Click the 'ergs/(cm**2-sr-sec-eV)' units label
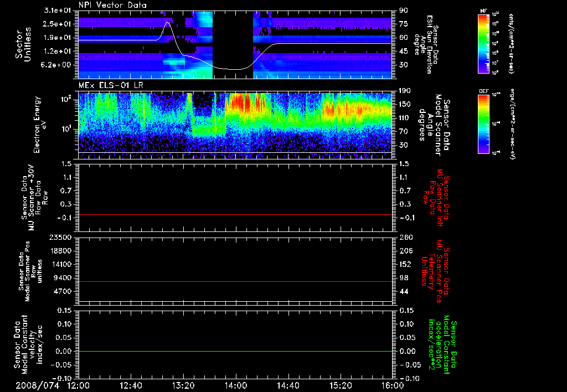Screen dimensions: 567x392 click(x=512, y=124)
